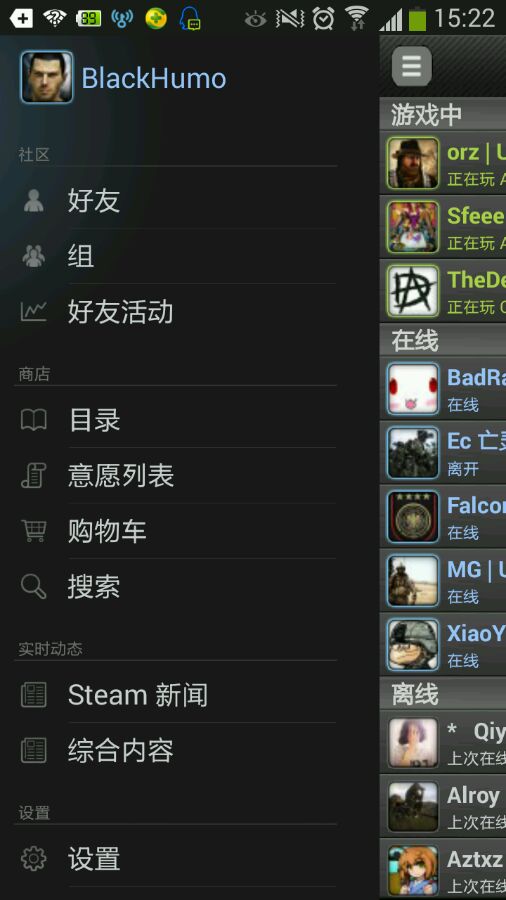Tap 搜索 magnifier icon

tap(34, 586)
